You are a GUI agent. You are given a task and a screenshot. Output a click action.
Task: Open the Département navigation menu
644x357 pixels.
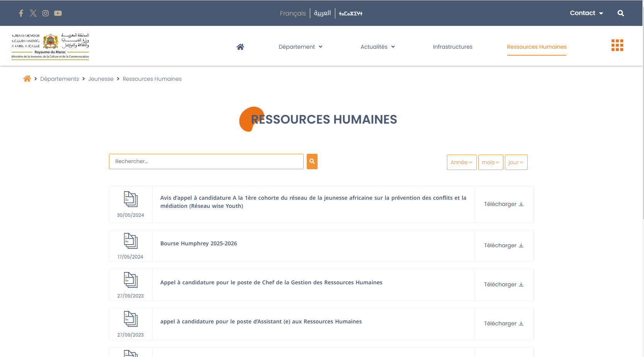coord(300,47)
